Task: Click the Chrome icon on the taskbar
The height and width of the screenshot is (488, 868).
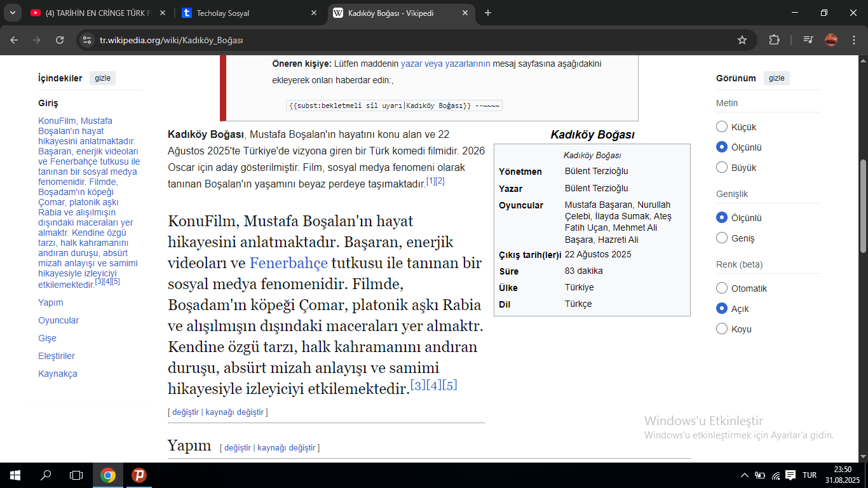Action: (x=108, y=475)
